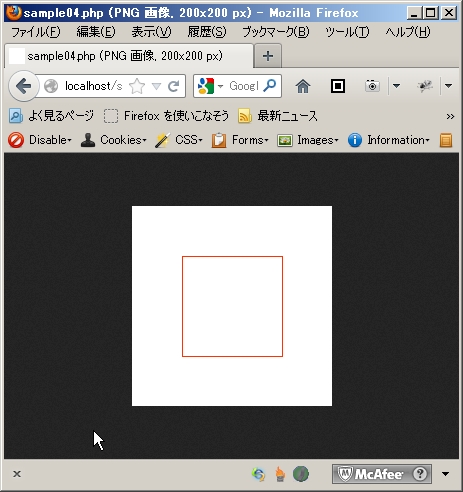Open the ブックマーク(B) menu
The width and height of the screenshot is (463, 492).
click(x=276, y=32)
